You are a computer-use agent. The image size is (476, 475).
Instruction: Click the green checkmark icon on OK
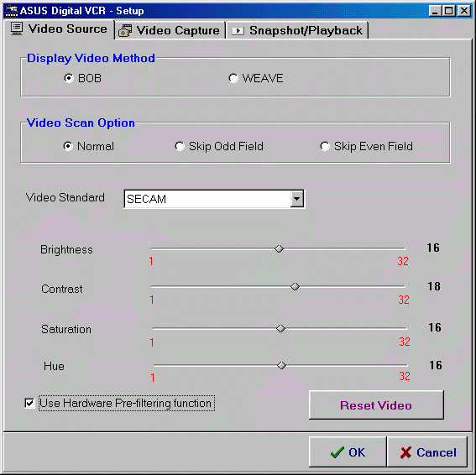coord(337,452)
